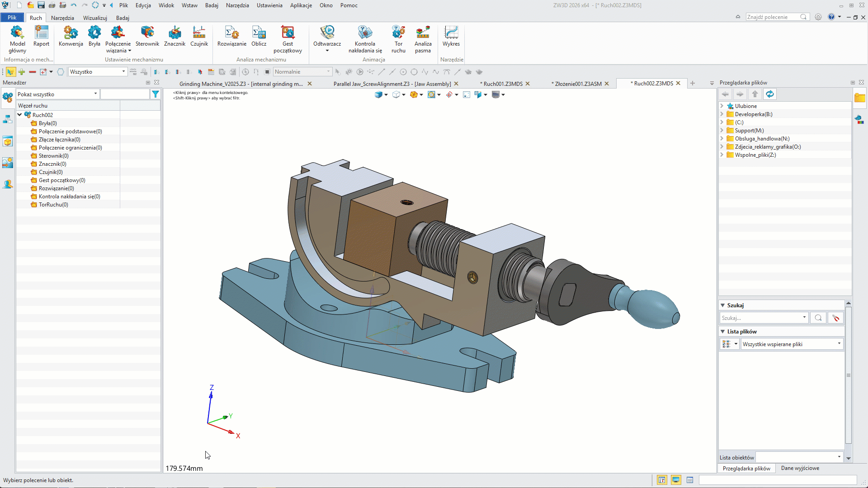The width and height of the screenshot is (868, 488).
Task: Open the Połączenie wiązania tool
Action: pyautogui.click(x=118, y=40)
